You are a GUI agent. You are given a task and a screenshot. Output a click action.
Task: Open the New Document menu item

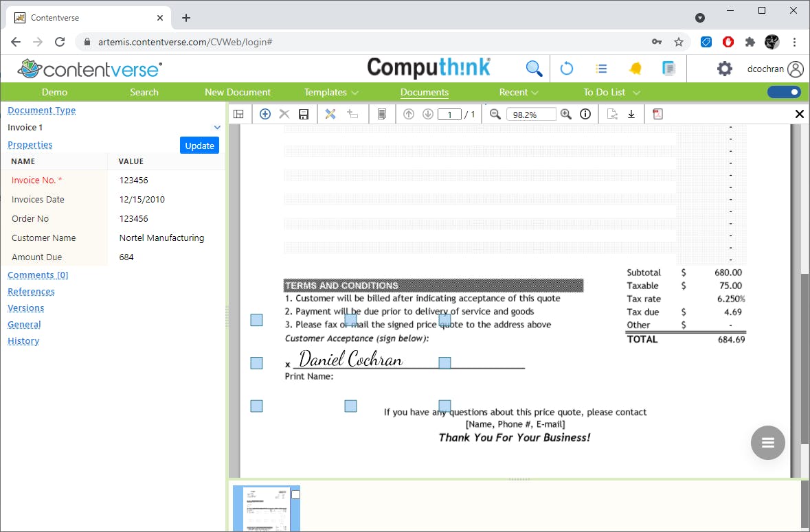pyautogui.click(x=238, y=92)
